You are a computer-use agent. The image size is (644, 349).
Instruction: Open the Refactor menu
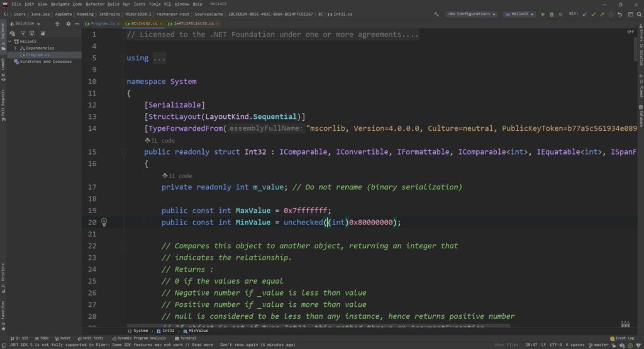[x=95, y=4]
